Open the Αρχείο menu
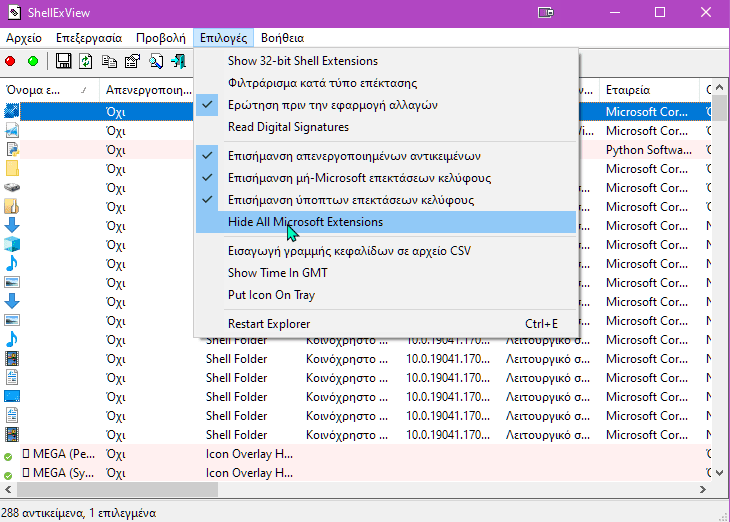 pos(24,38)
